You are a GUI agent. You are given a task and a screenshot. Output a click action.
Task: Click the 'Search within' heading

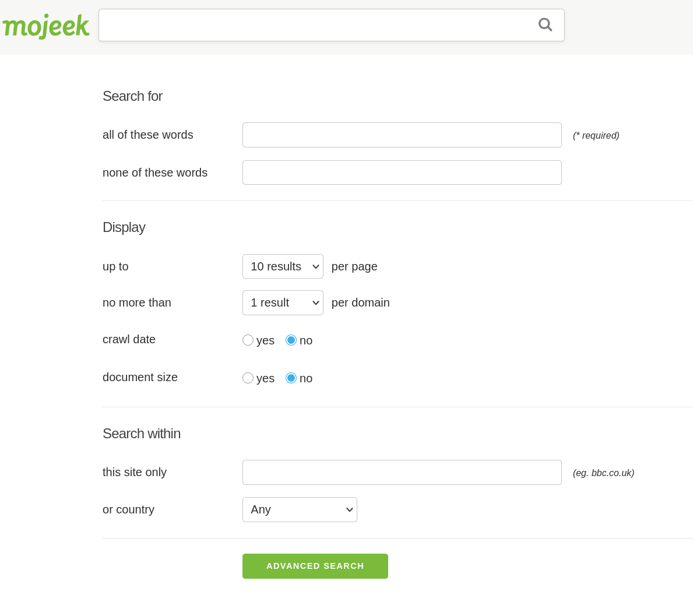point(142,434)
